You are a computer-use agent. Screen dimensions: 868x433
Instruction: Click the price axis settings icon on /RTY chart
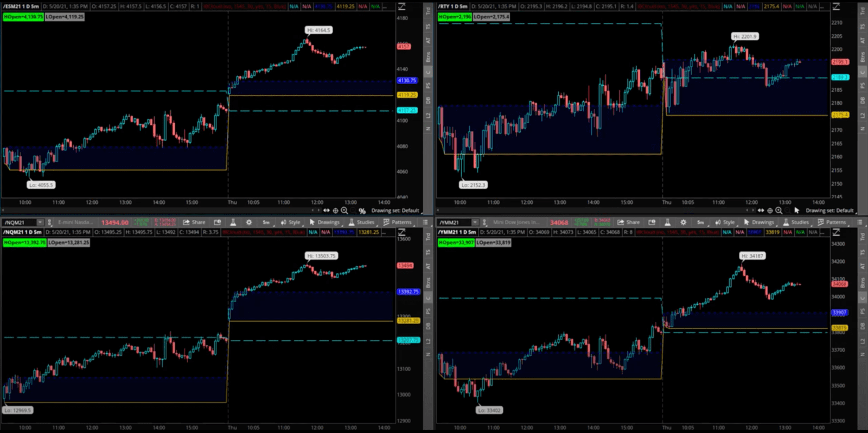point(837,7)
